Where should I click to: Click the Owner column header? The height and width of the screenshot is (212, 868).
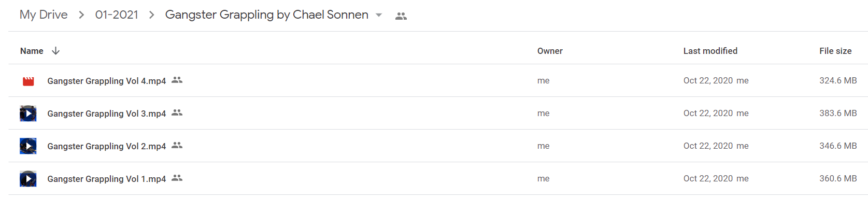(x=550, y=51)
